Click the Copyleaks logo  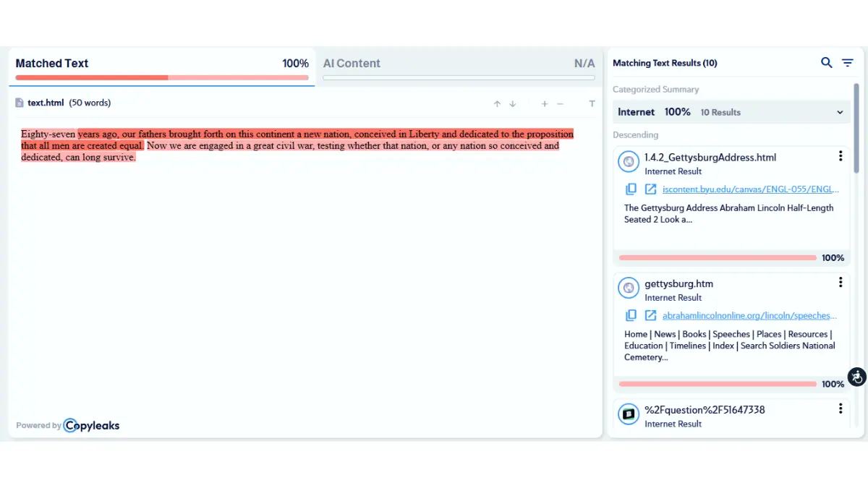coord(91,426)
